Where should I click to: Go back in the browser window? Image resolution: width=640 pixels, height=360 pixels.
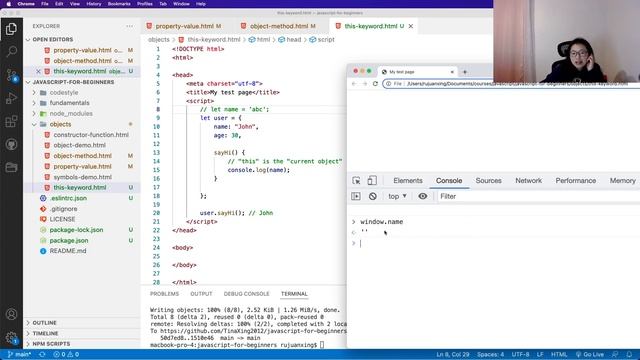click(354, 84)
